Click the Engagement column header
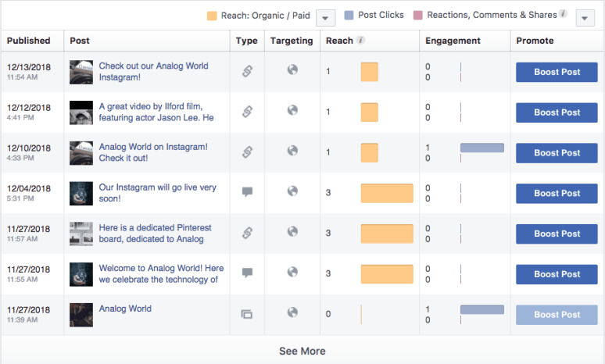The image size is (605, 364). pos(453,41)
